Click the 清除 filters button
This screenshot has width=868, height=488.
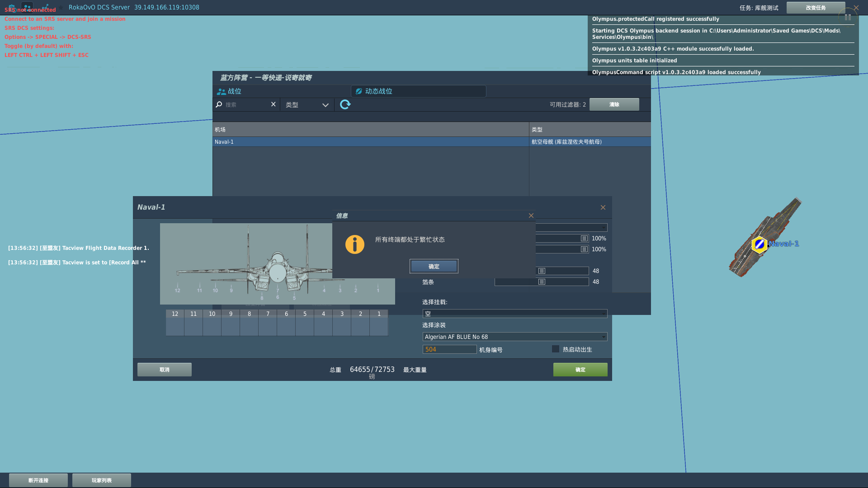click(x=614, y=104)
